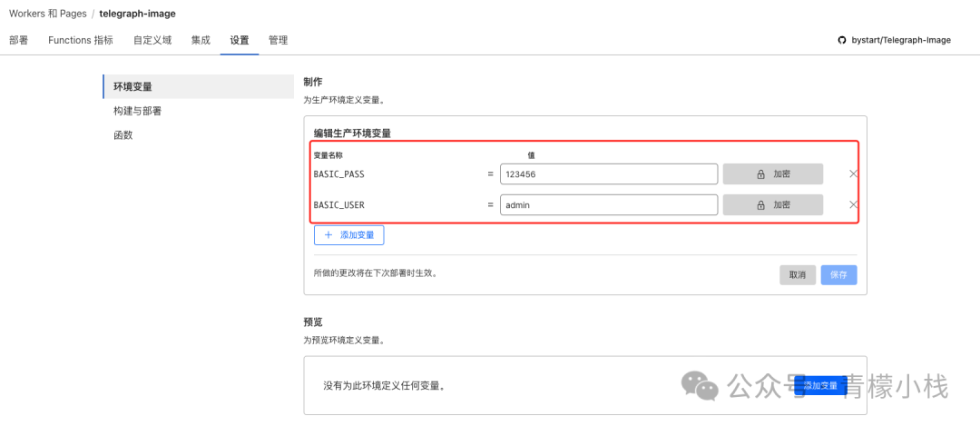Select 环境变量 in the settings sidebar
Image resolution: width=980 pixels, height=426 pixels.
coord(198,86)
